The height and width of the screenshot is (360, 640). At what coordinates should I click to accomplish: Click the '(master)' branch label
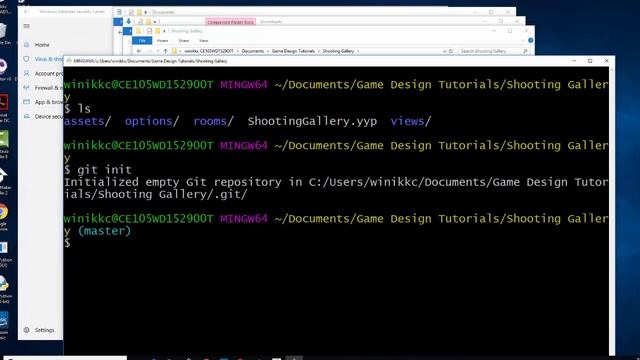coord(104,231)
